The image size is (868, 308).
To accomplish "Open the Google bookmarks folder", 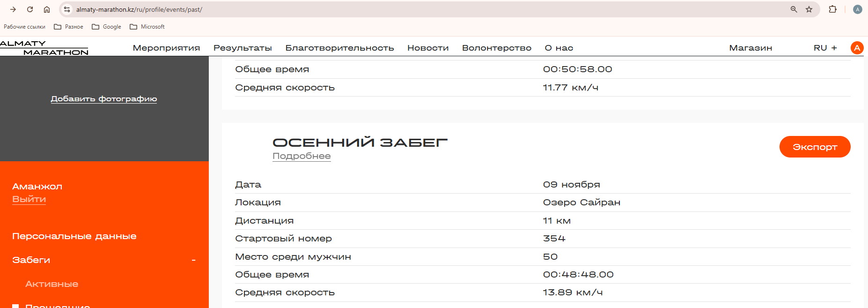I will point(107,27).
